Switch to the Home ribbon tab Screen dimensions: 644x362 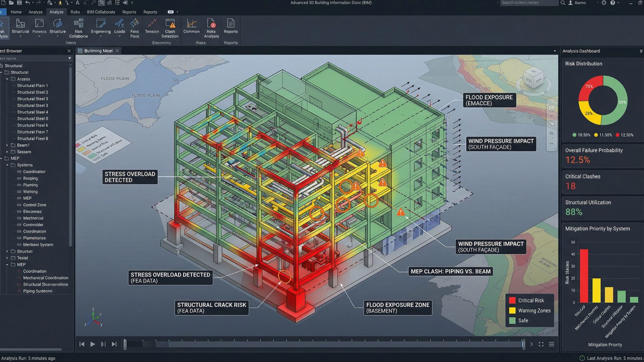[x=16, y=12]
